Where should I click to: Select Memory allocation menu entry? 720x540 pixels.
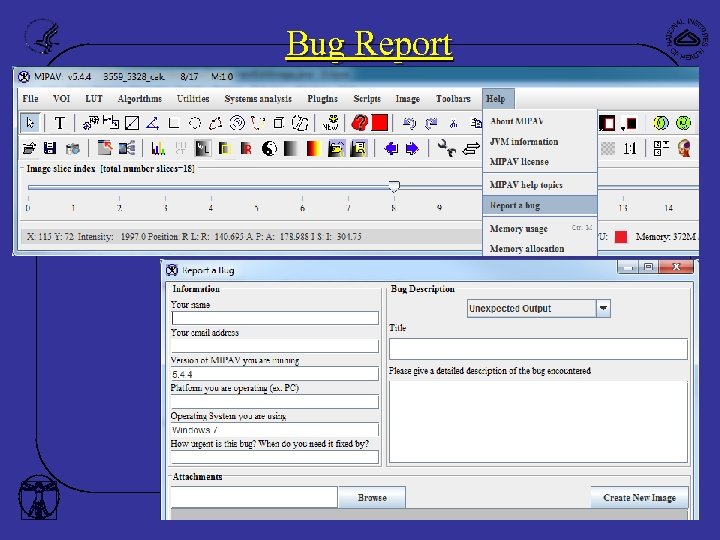click(x=540, y=248)
